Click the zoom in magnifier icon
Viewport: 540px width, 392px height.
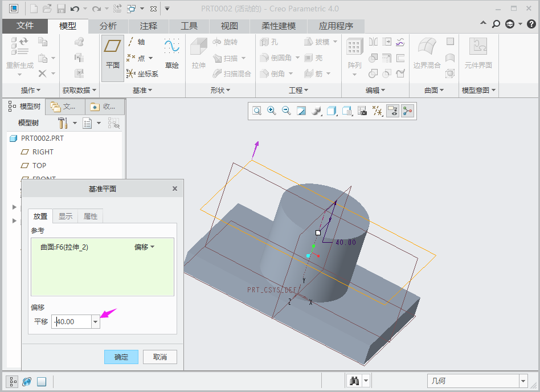[272, 111]
